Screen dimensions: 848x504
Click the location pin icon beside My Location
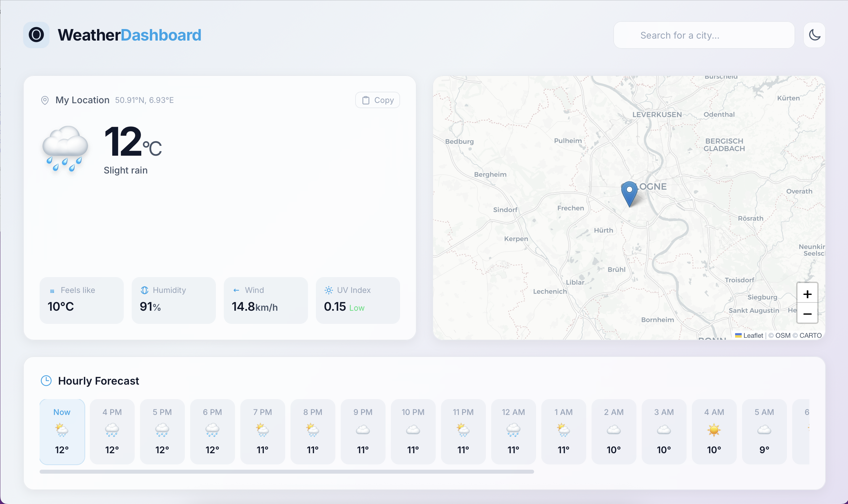click(x=45, y=100)
